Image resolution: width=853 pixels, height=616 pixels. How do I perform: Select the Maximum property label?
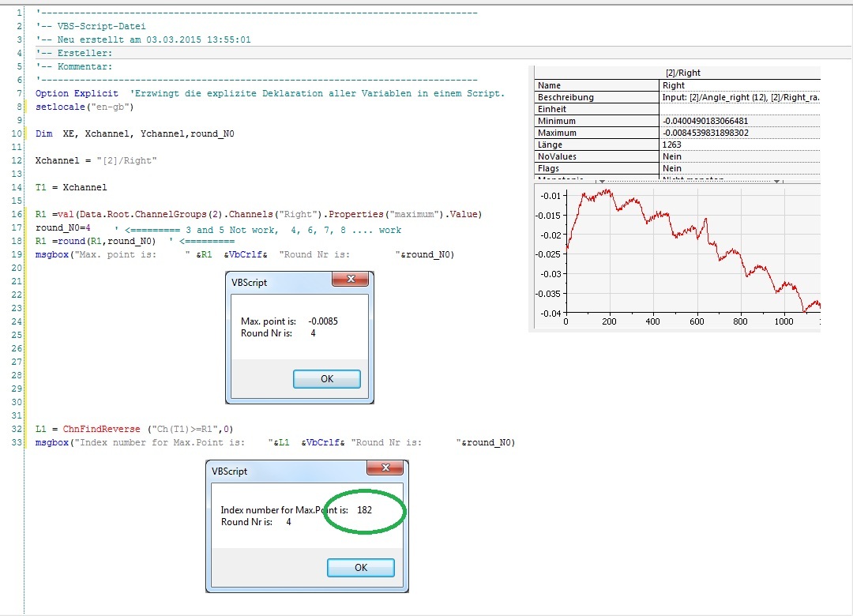click(x=597, y=133)
